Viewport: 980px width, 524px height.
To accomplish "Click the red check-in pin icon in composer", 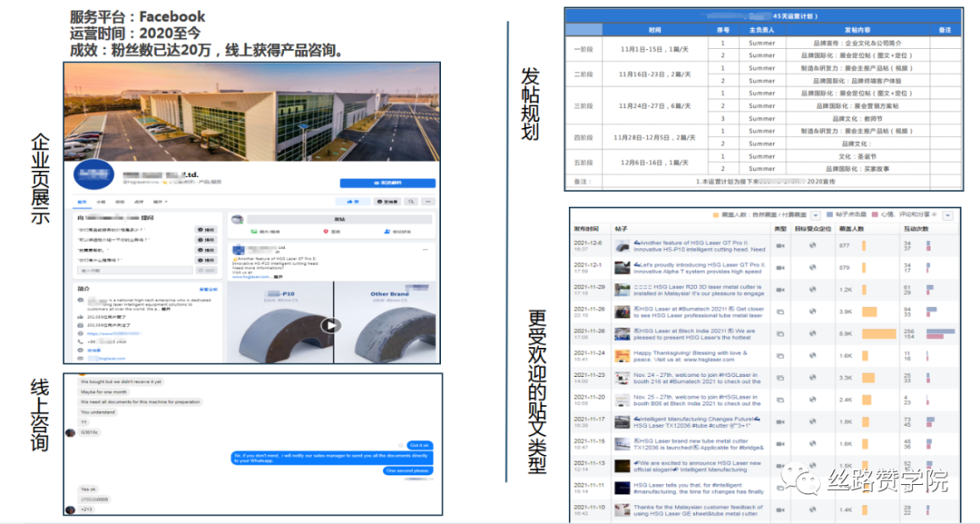I will 325,232.
